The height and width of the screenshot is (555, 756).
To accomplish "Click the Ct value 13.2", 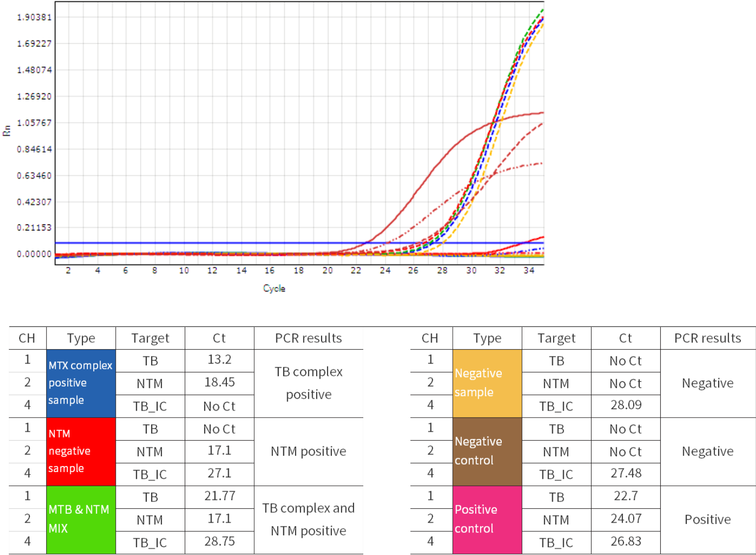I will [219, 360].
